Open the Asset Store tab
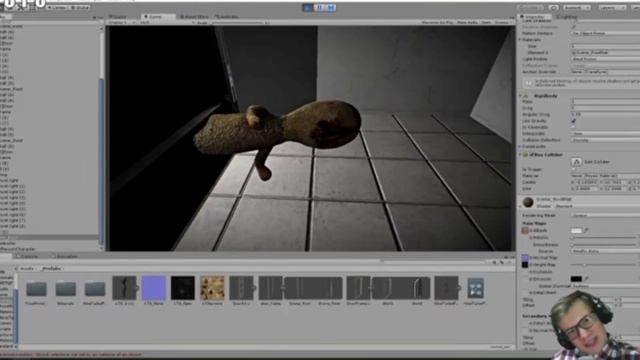640x360 pixels. (195, 17)
